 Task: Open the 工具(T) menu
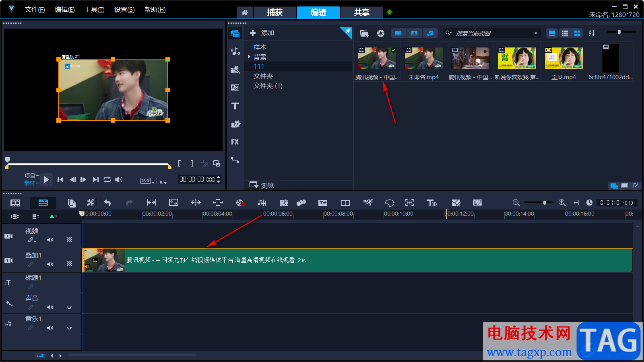click(95, 10)
